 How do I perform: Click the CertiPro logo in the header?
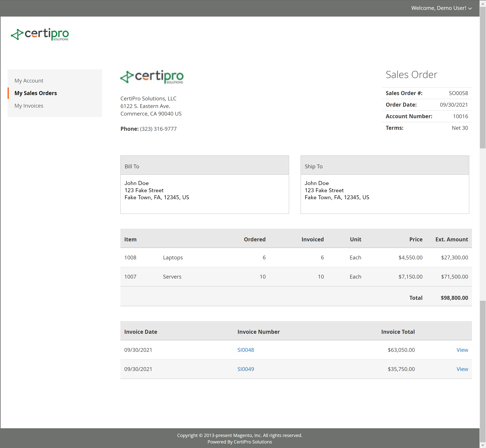click(x=40, y=34)
